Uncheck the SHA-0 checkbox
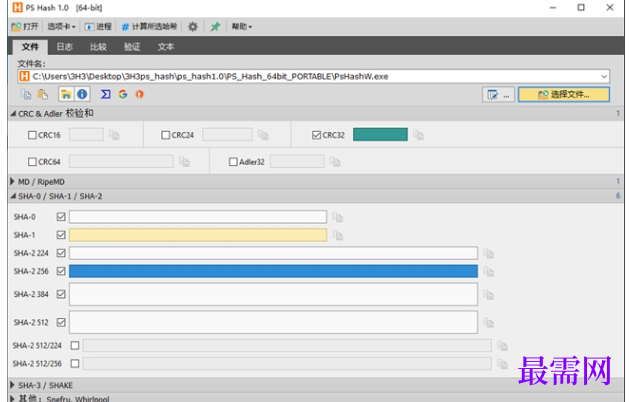This screenshot has width=630, height=402. (61, 217)
